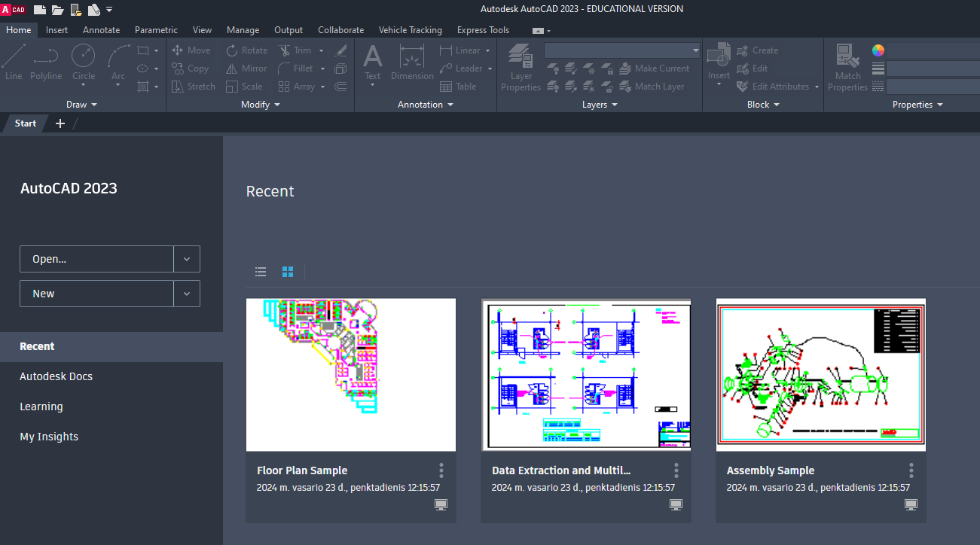
Task: Switch Recent files to grid view
Action: [288, 272]
